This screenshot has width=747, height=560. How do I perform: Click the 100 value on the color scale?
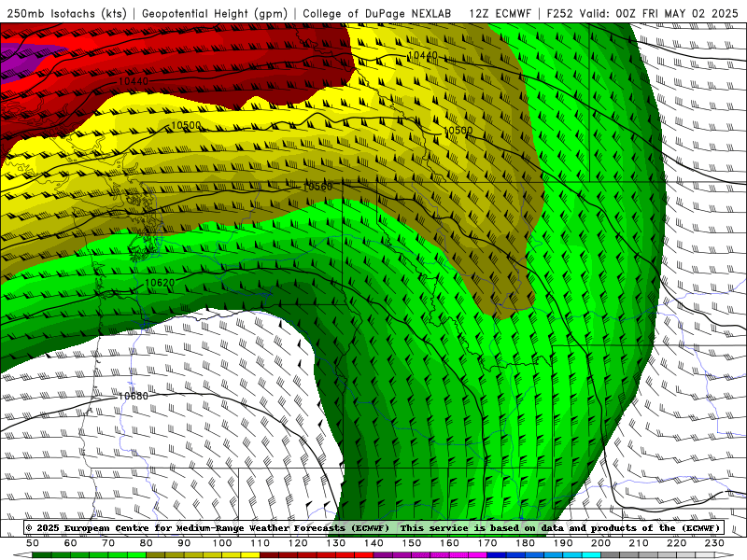tap(222, 543)
